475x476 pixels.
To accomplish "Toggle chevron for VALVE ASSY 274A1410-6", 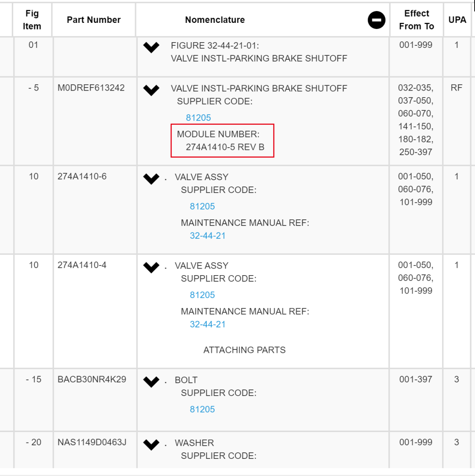I will [x=151, y=179].
